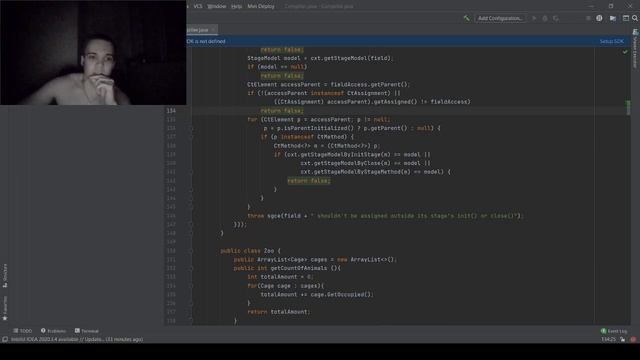Open the Add Configuration dropdown
640x360 pixels.
pos(500,18)
